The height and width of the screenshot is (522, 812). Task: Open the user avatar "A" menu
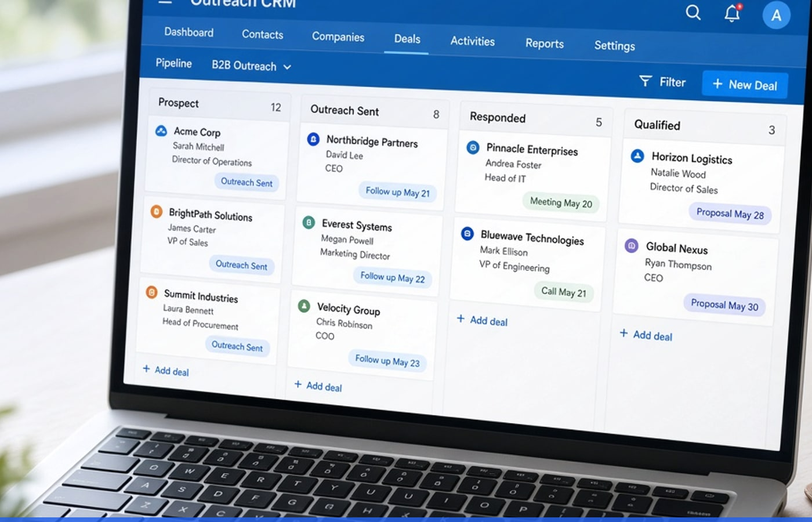[x=776, y=16]
